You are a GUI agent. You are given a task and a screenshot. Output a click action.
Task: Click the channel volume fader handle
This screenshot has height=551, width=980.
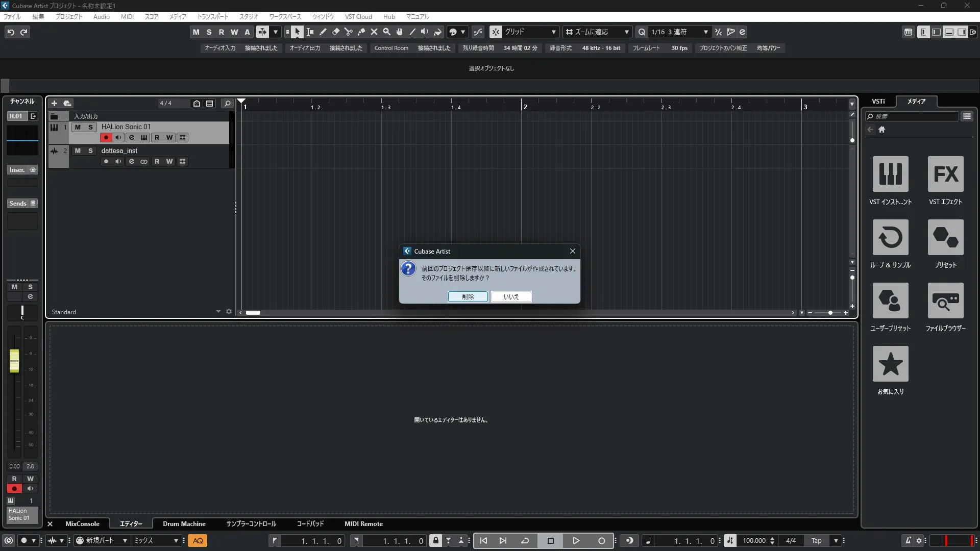point(14,360)
